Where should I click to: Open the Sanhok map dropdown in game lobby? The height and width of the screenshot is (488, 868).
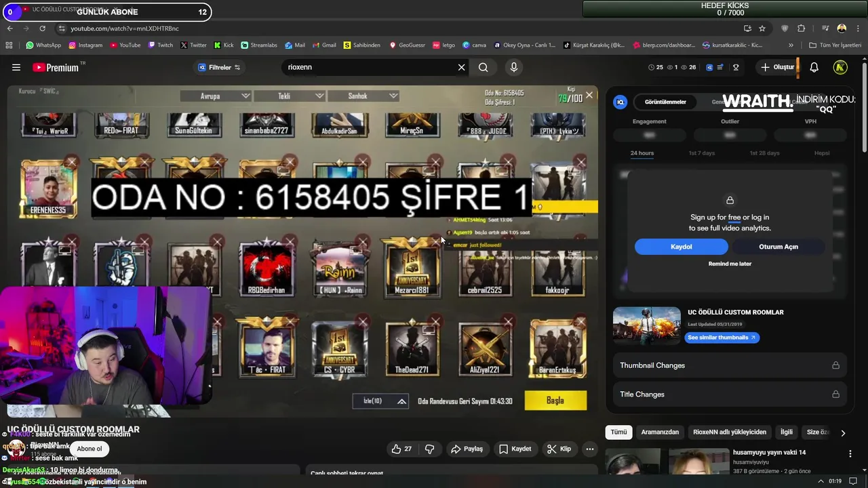pos(363,96)
